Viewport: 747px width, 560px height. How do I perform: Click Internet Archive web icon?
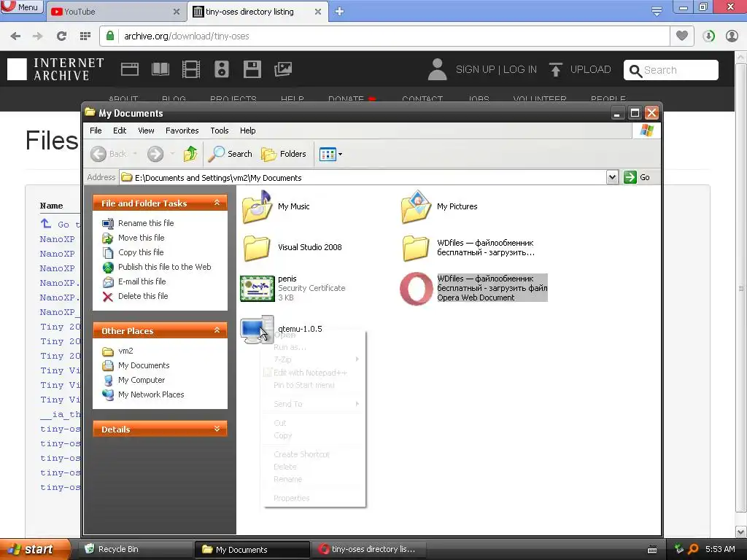point(130,69)
